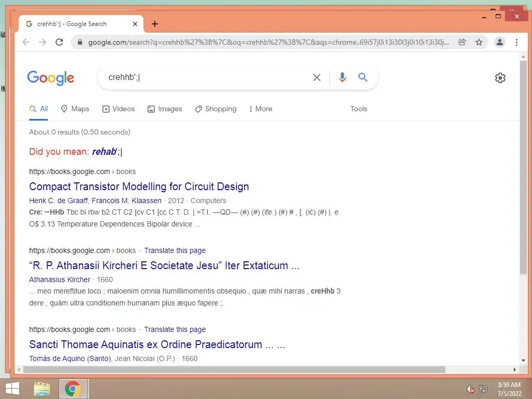Expand the More search categories
The width and height of the screenshot is (532, 399).
[260, 109]
